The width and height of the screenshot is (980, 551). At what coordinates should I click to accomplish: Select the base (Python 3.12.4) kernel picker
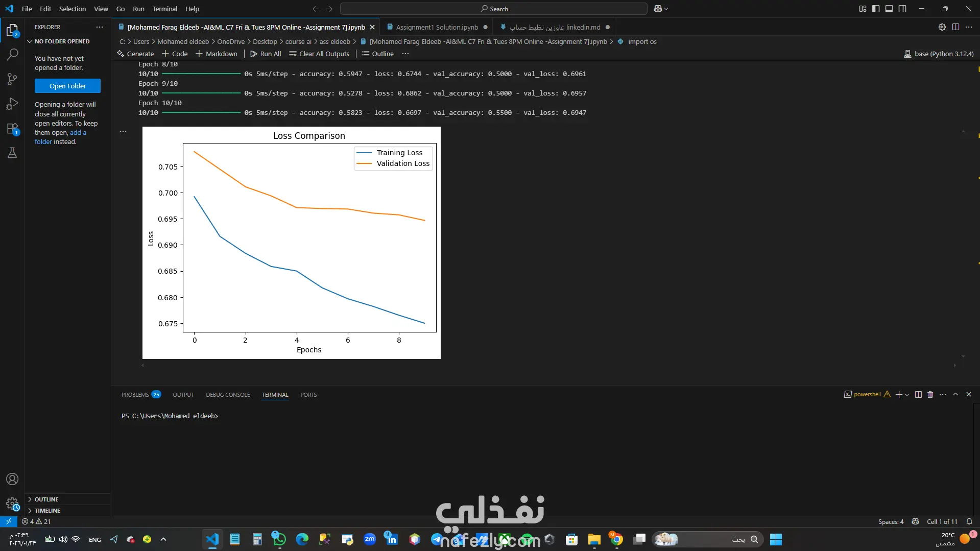pos(939,54)
